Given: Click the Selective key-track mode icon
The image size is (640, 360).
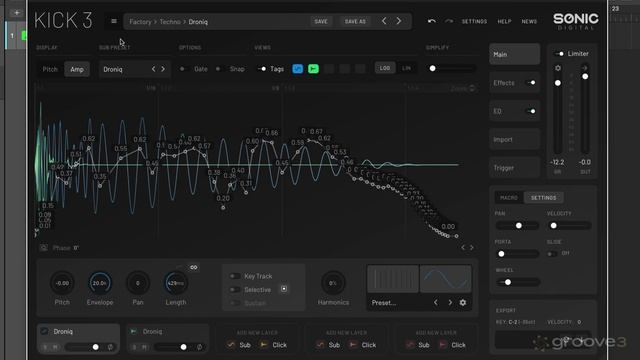Looking at the screenshot, I should point(284,289).
